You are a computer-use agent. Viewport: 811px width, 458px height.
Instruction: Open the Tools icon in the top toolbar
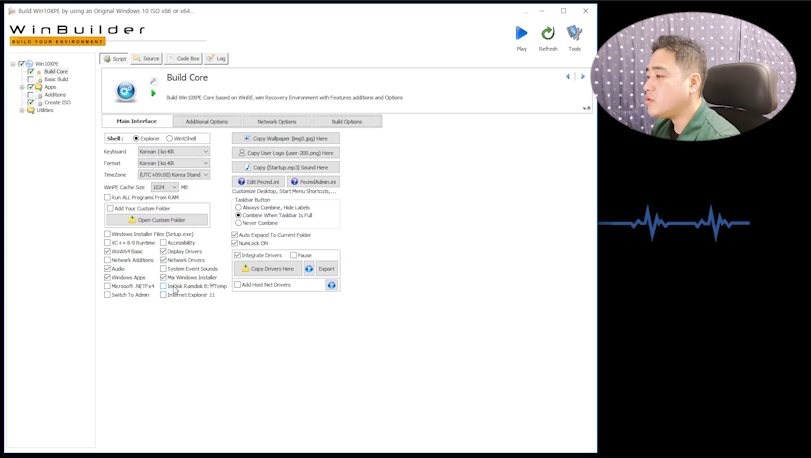(574, 33)
